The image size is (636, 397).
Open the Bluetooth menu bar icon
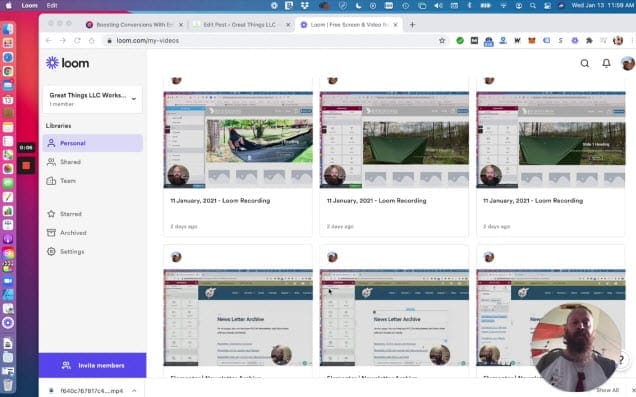pyautogui.click(x=469, y=6)
